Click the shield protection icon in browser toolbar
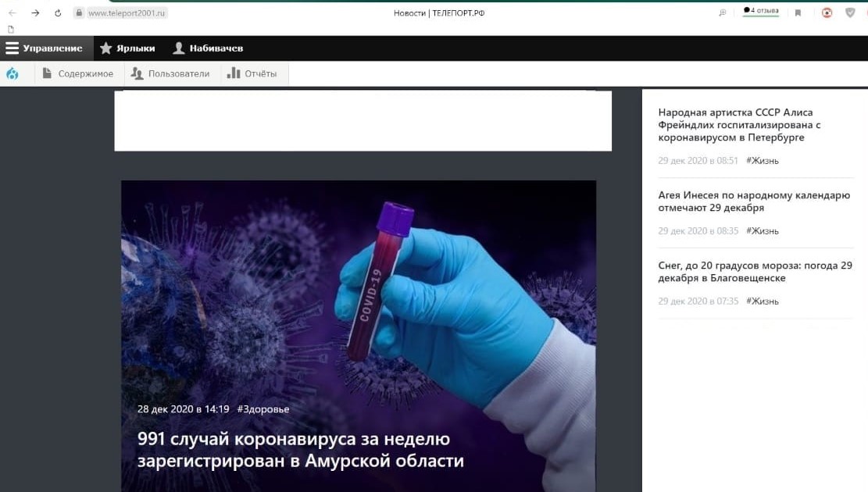868x492 pixels. click(x=850, y=12)
